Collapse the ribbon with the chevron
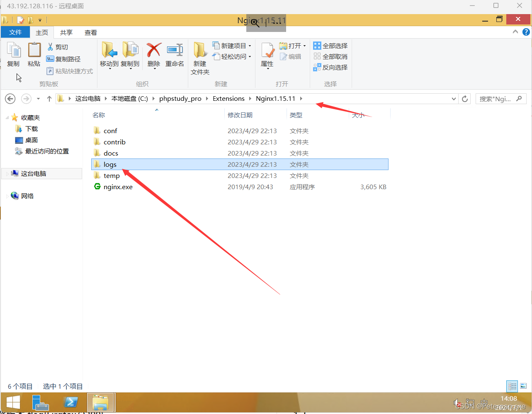The height and width of the screenshot is (414, 532). [x=515, y=32]
